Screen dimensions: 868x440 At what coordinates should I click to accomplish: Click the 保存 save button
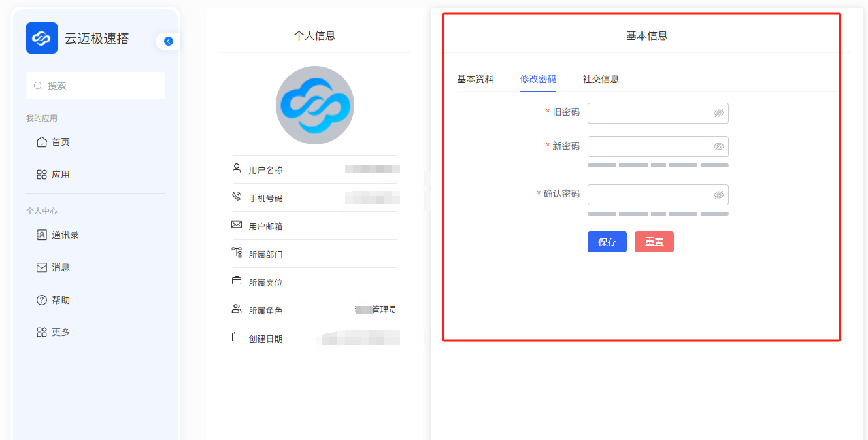coord(607,242)
